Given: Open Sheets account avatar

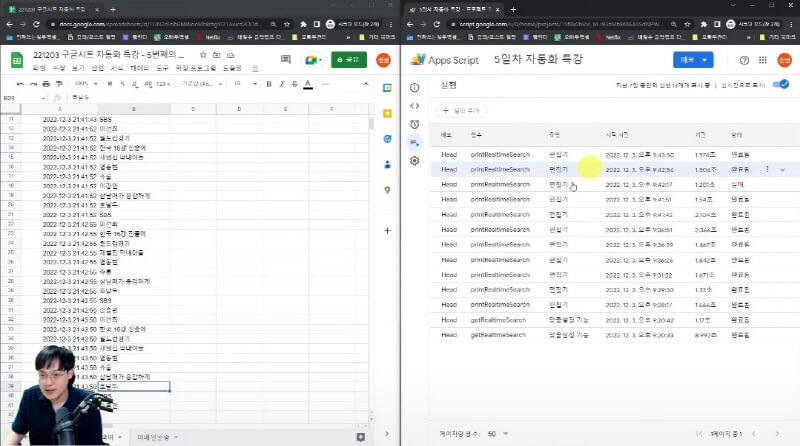Looking at the screenshot, I should (383, 60).
